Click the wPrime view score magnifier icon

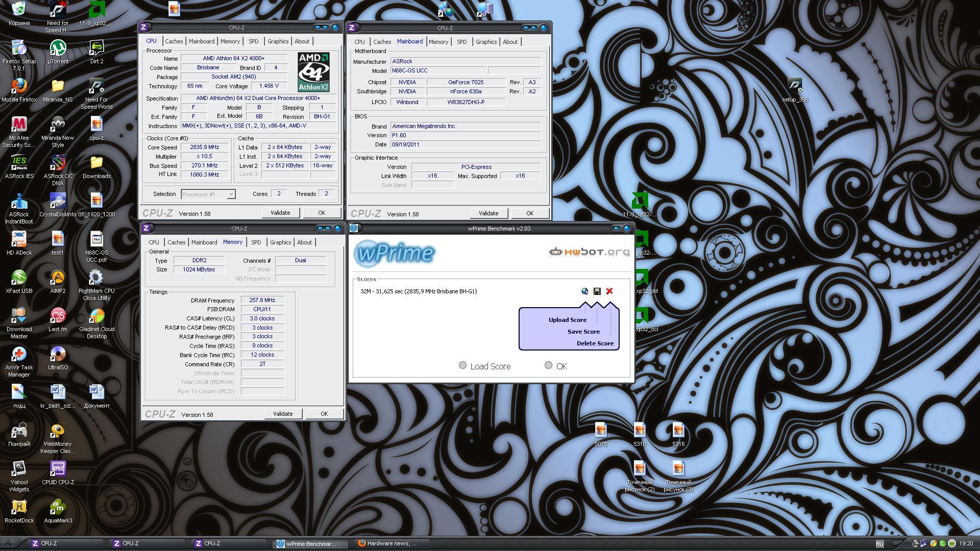[585, 291]
